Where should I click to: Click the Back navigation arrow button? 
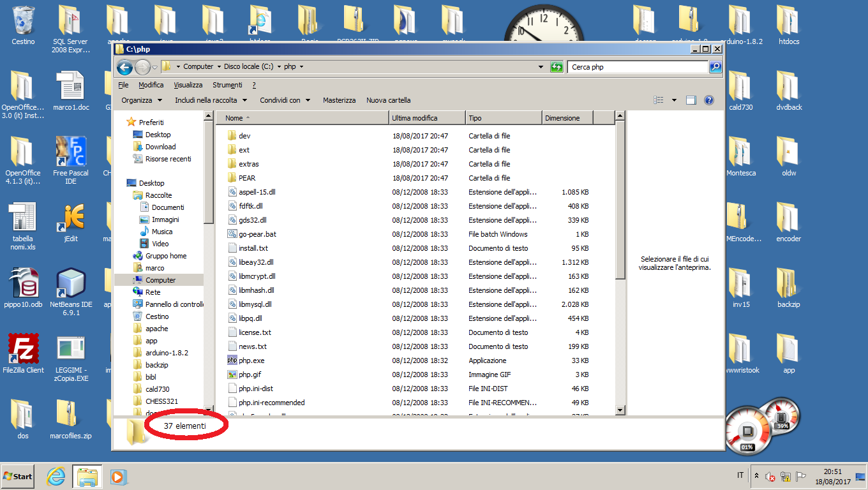coord(124,67)
